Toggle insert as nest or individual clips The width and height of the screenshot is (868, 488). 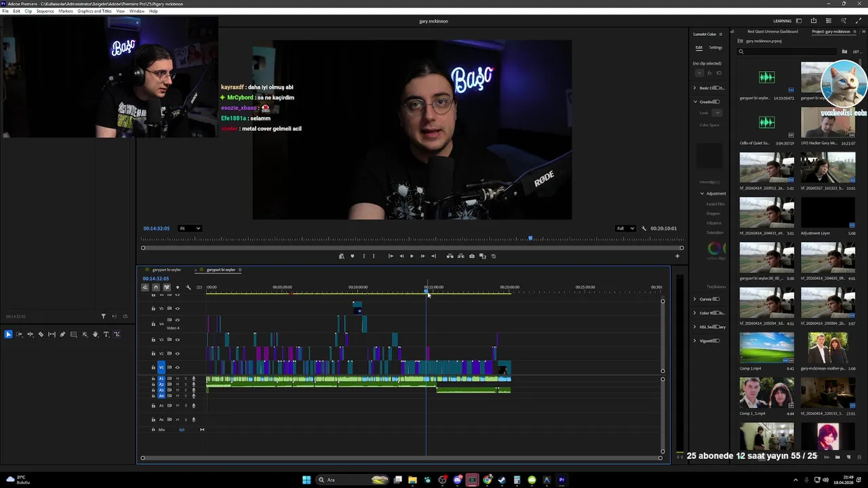point(144,287)
